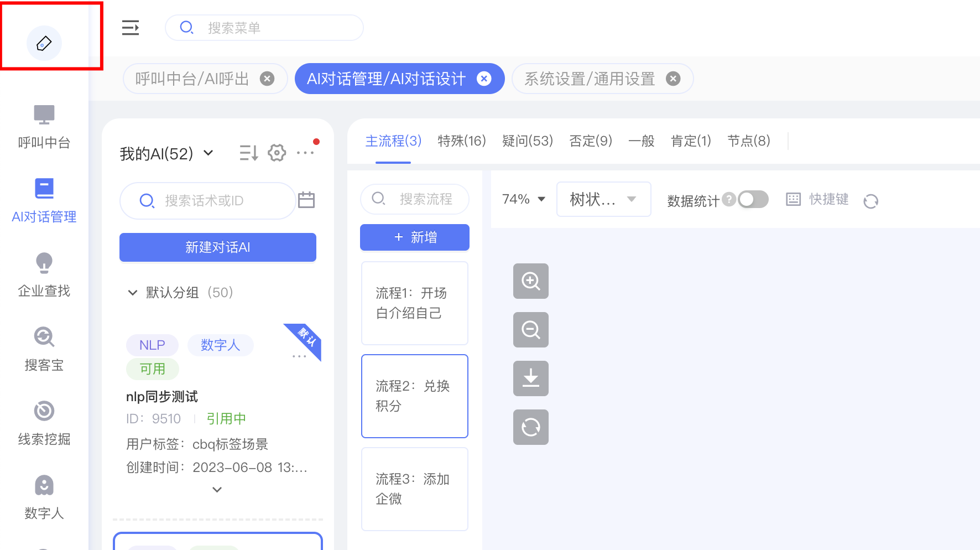Click the 默认 corner ribbon on AI card
The height and width of the screenshot is (550, 980).
coord(307,337)
